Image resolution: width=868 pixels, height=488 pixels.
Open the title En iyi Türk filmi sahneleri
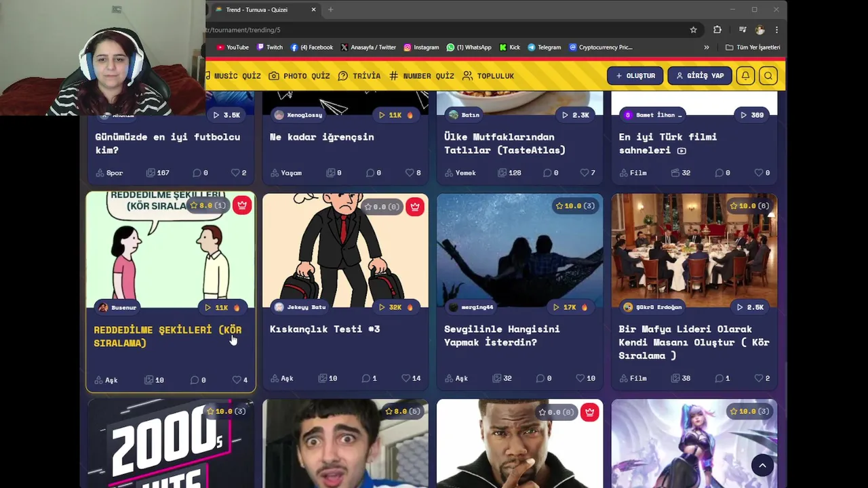tap(668, 144)
